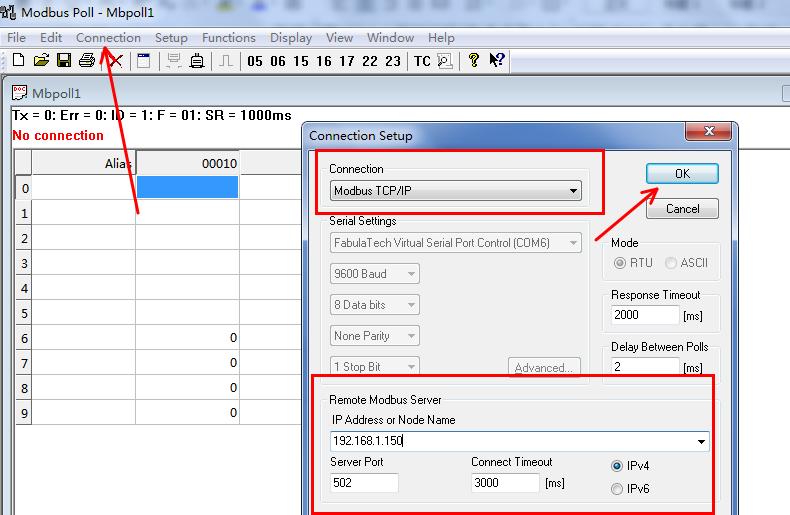Viewport: 790px width, 515px height.
Task: Click function code 16 toolbar button
Action: click(323, 62)
